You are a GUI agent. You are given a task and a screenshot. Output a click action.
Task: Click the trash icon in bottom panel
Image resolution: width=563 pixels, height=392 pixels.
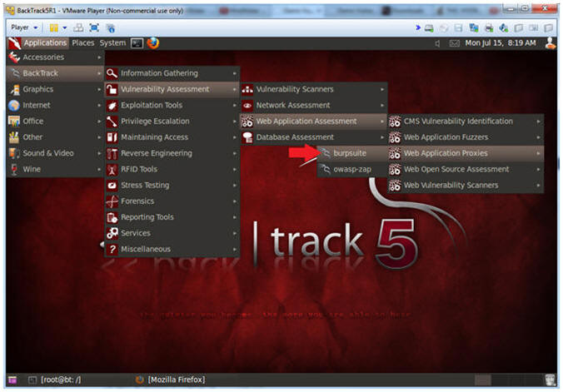point(550,380)
